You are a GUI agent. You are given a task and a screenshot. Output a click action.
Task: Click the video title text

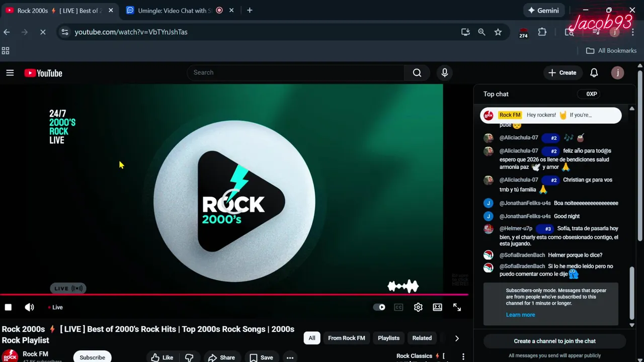click(x=148, y=334)
